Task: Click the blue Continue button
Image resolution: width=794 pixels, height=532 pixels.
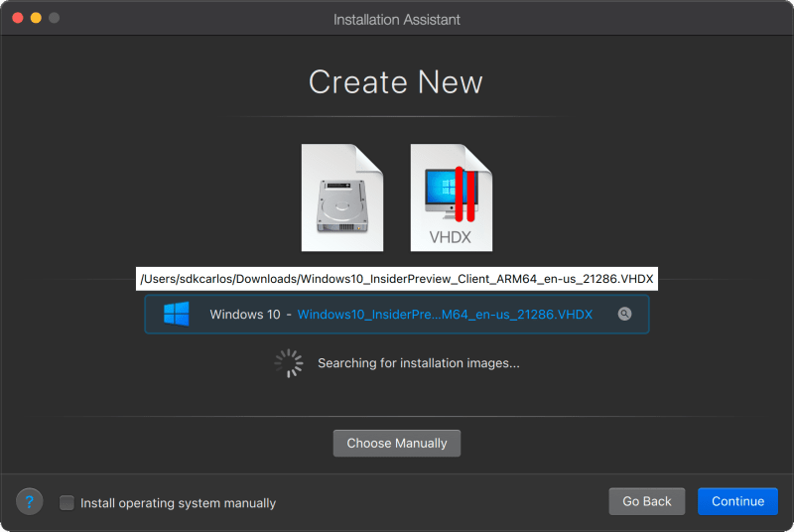Action: pos(737,501)
